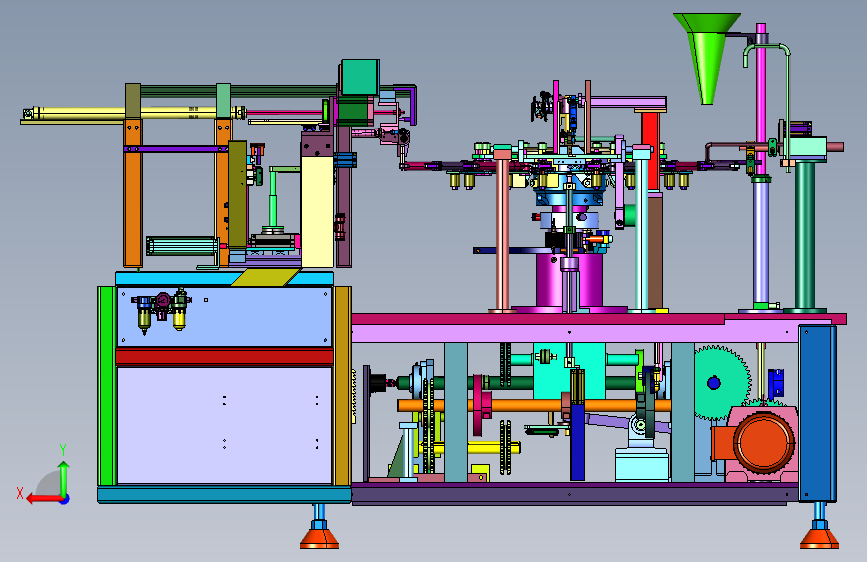Pick the red vertical block
The width and height of the screenshot is (867, 562).
[651, 150]
